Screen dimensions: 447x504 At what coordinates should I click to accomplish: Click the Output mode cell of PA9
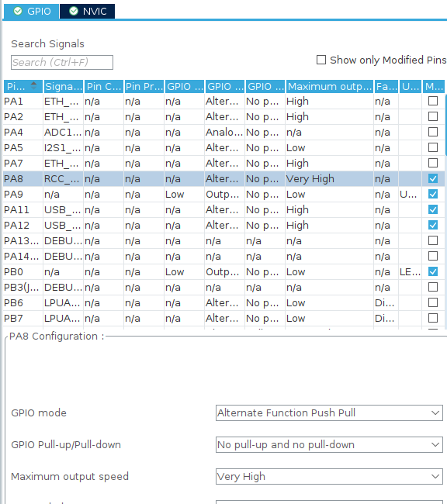tap(224, 194)
